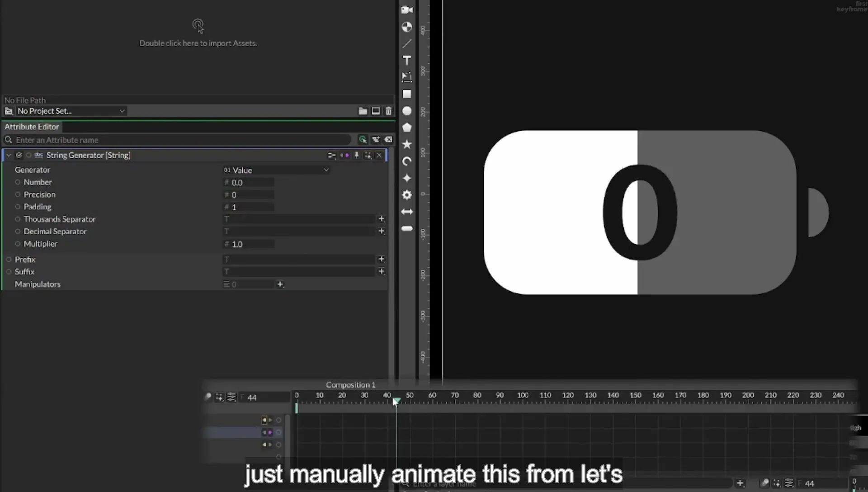Screen dimensions: 868x492
Task: Pick the Polygon shape tool
Action: 407,128
